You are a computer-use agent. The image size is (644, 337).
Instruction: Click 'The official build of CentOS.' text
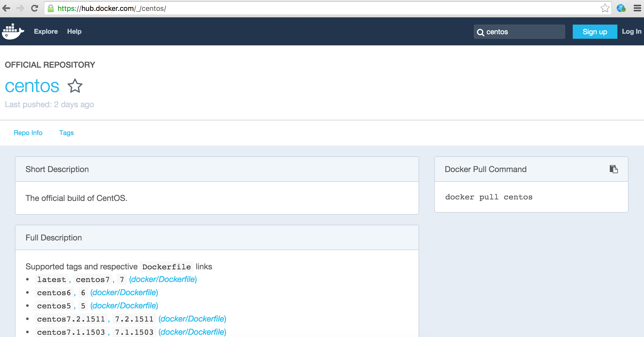pyautogui.click(x=76, y=198)
